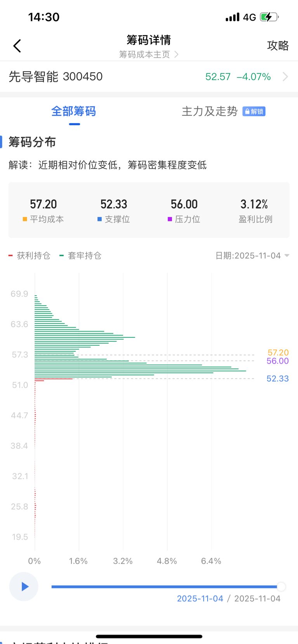Expand 筹码成本主页 subtitle link
The image size is (298, 644).
(149, 55)
